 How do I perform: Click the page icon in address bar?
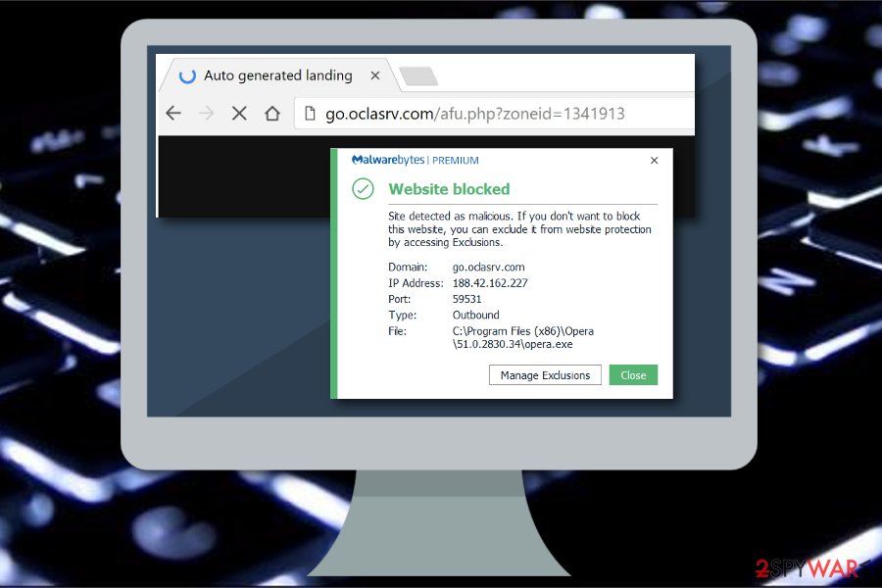coord(310,113)
